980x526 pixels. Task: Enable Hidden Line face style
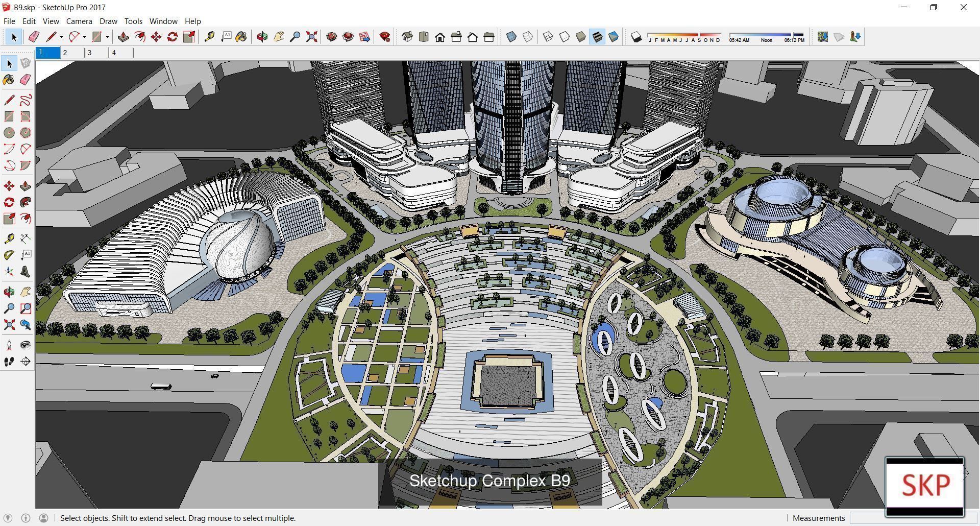565,37
